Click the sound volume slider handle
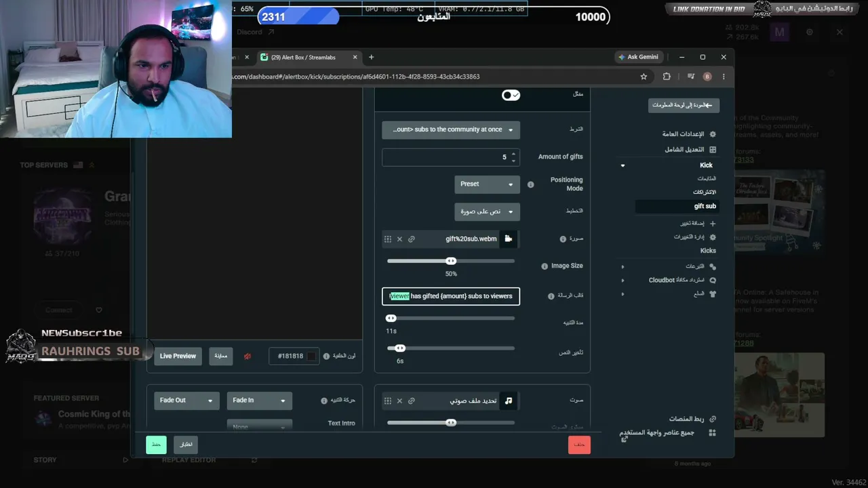Image resolution: width=868 pixels, height=488 pixels. pyautogui.click(x=451, y=423)
